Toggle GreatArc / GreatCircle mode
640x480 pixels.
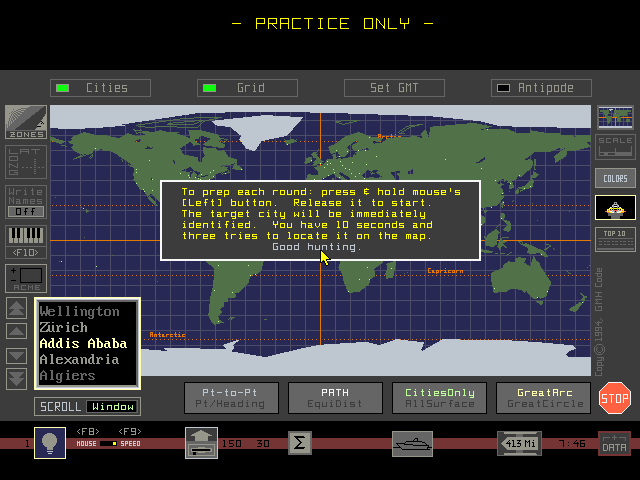pos(543,398)
